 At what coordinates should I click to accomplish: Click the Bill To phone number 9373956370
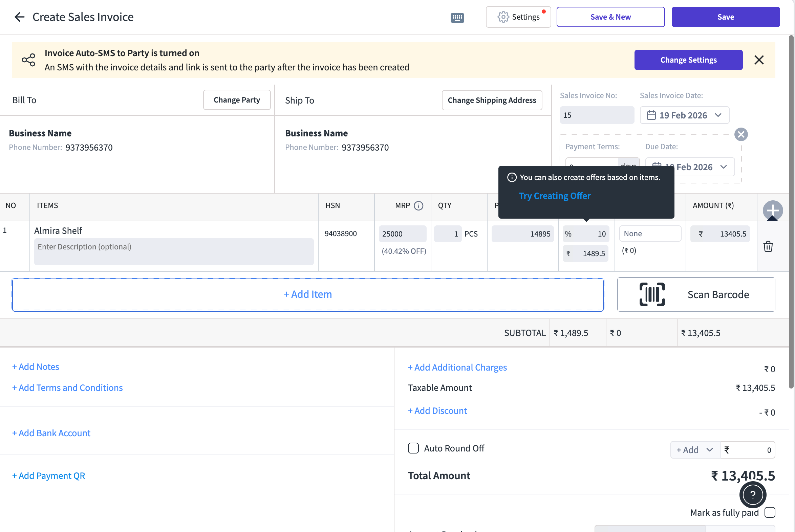point(89,148)
